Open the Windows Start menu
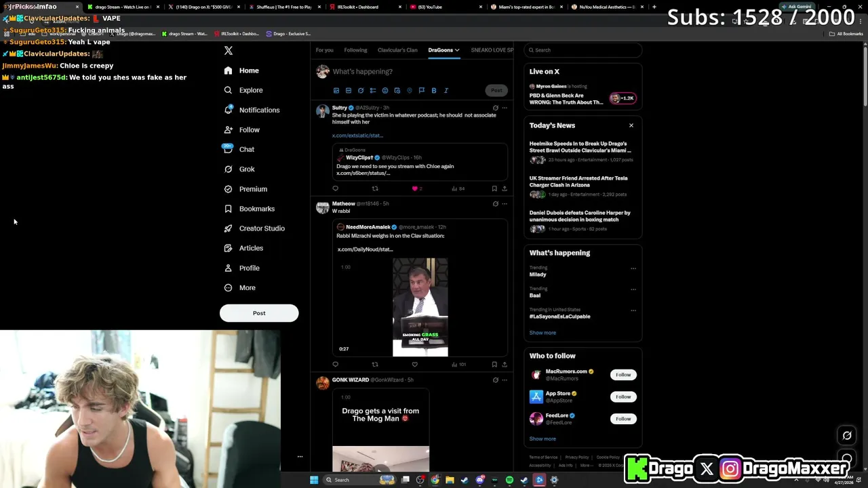This screenshot has width=868, height=488. pyautogui.click(x=314, y=480)
